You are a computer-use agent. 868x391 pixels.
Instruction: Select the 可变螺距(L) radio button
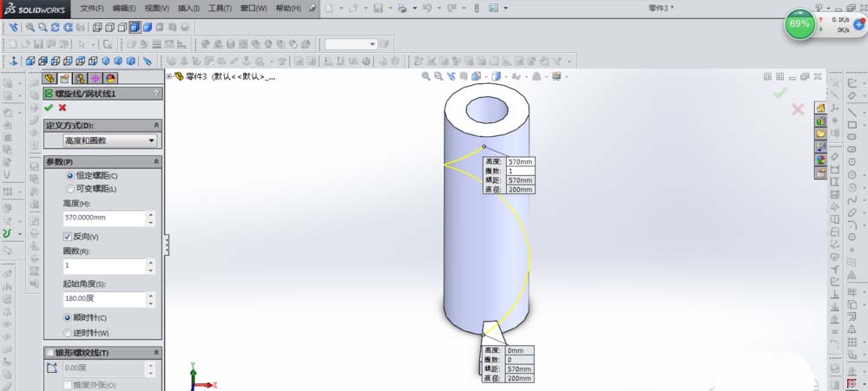[69, 189]
